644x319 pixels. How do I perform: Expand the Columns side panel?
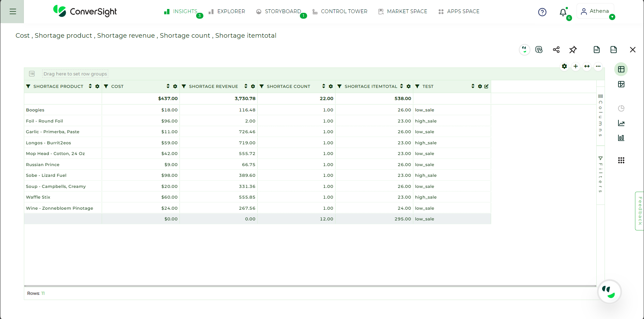pos(600,116)
